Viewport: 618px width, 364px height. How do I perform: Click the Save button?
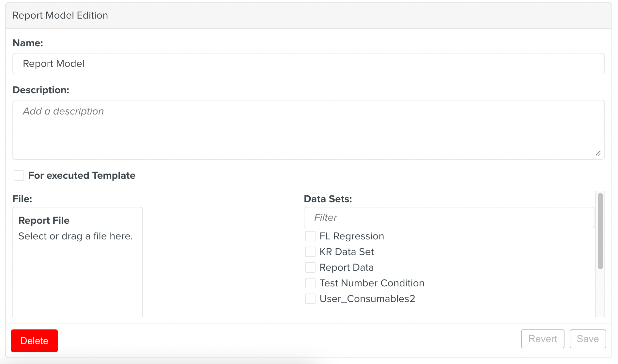coord(588,339)
